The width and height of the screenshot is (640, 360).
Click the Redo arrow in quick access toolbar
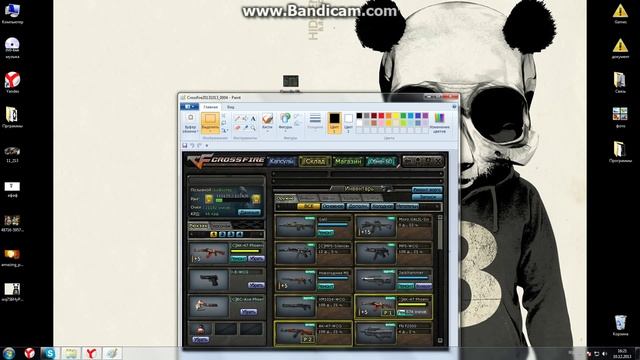pyautogui.click(x=199, y=145)
